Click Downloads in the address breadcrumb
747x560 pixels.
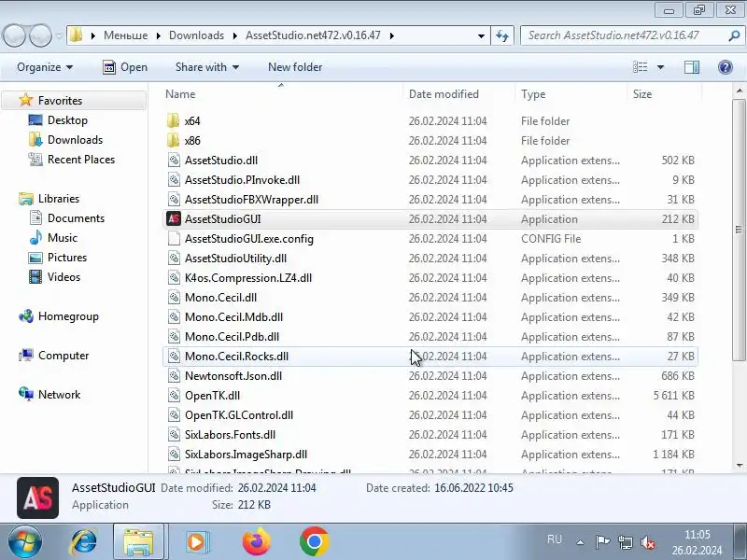196,35
